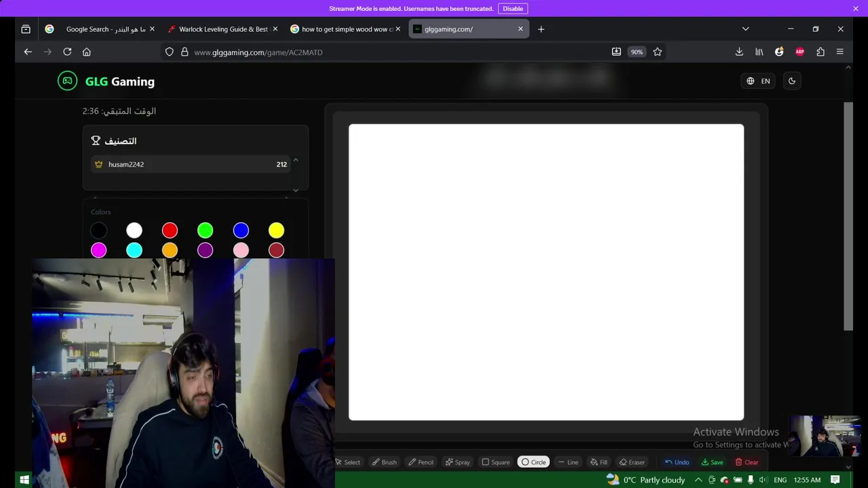Choose the yellow color swatch
Image resolution: width=868 pixels, height=488 pixels.
click(276, 230)
